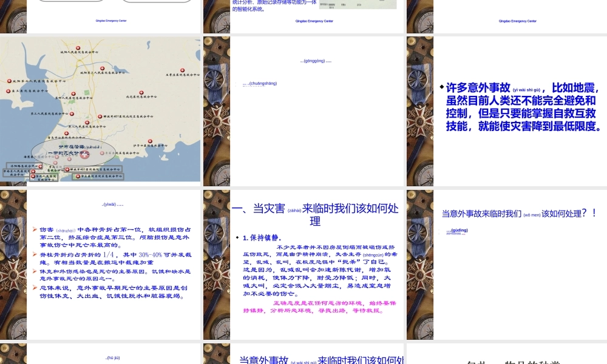Image resolution: width=607 pixels, height=364 pixels.
Task: Click the 城阳第二人民医院 cross icon
Action: pyautogui.click(x=9, y=80)
